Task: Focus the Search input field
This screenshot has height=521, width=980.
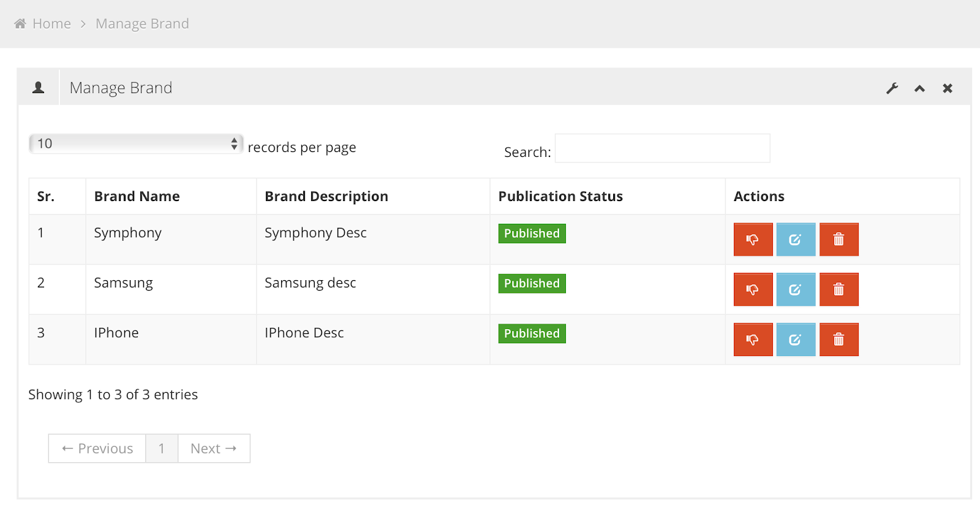Action: (x=662, y=148)
